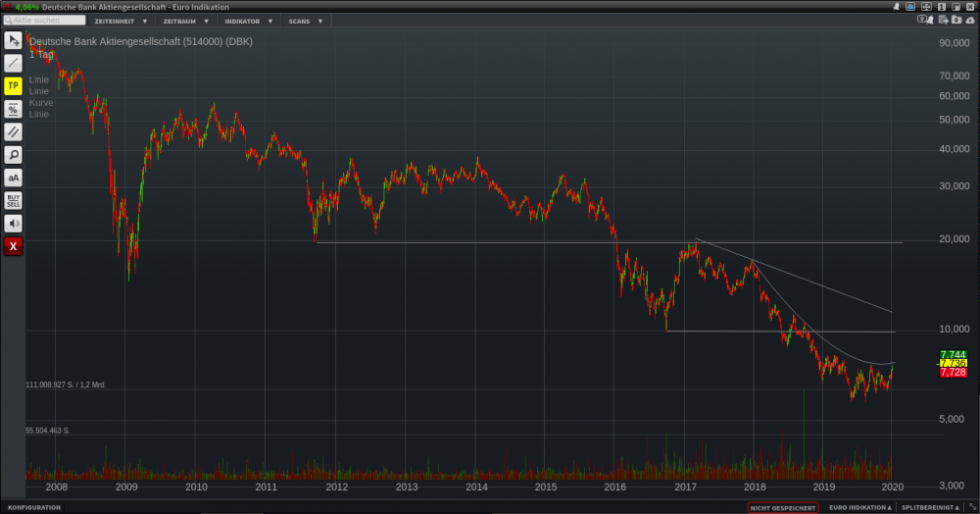Screen dimensions: 980x514
Task: Click the bell alarm icon in title bar
Action: point(897,7)
